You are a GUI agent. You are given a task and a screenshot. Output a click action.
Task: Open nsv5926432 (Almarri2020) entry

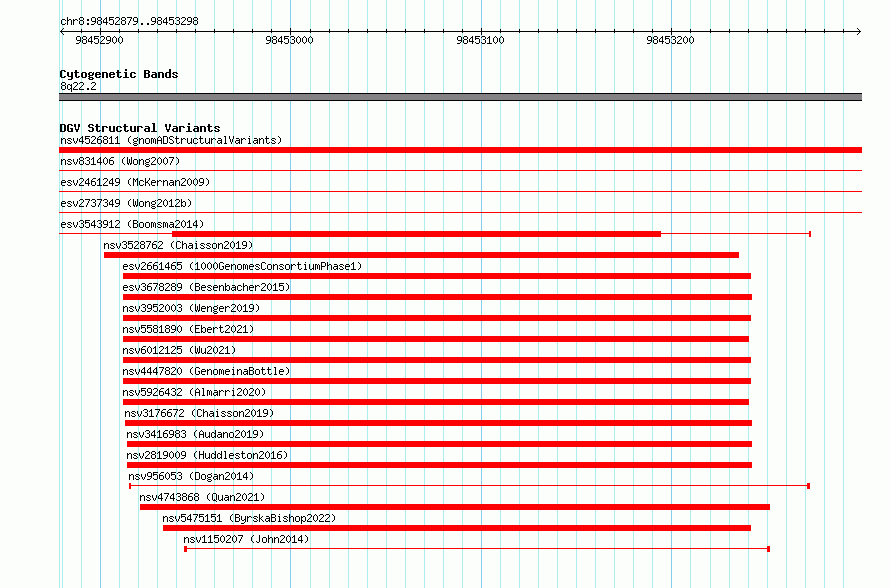(x=194, y=392)
